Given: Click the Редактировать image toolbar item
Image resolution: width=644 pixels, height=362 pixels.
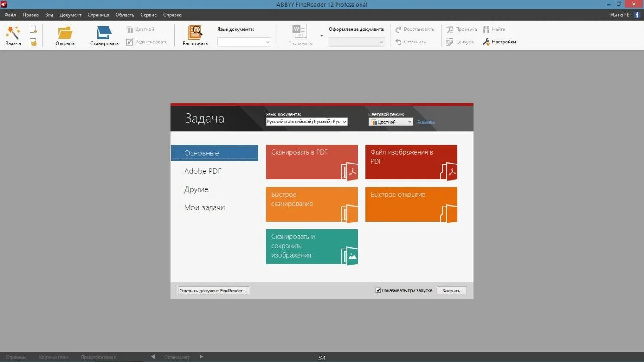Looking at the screenshot, I should click(147, 42).
